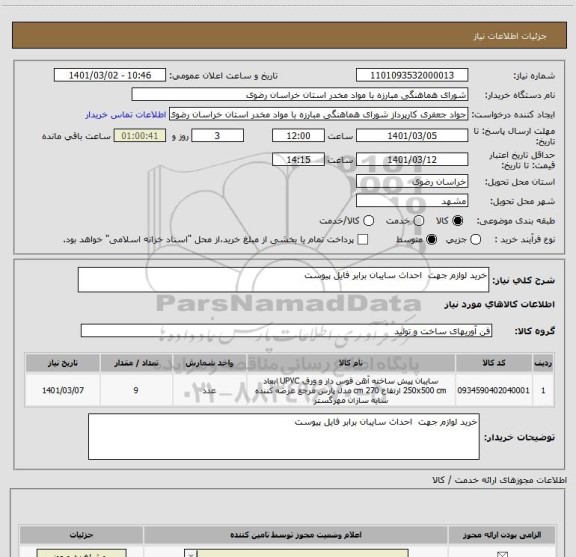
Task: Select the جزیی purchase type radio
Action: click(476, 240)
